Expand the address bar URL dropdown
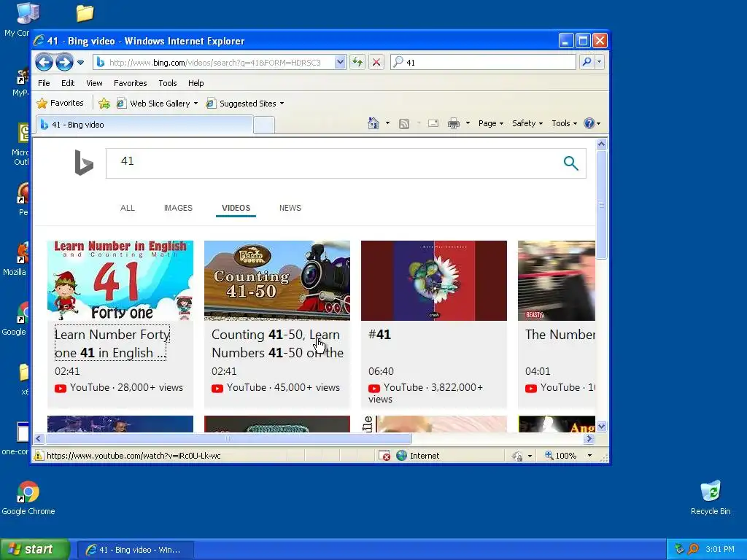747x560 pixels. (340, 62)
